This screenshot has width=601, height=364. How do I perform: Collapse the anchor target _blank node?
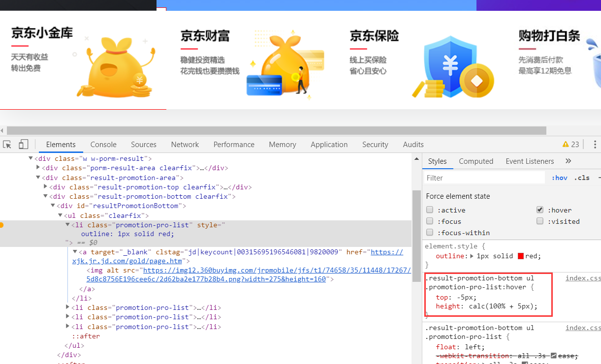click(75, 252)
